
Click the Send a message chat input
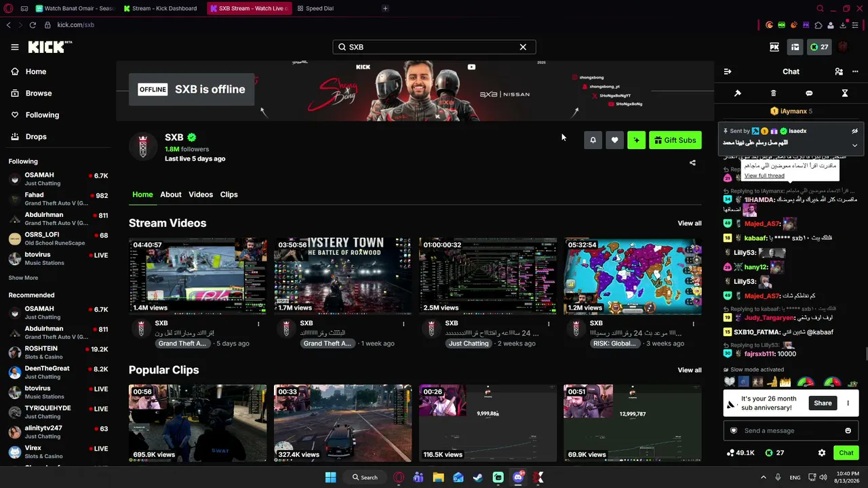790,430
